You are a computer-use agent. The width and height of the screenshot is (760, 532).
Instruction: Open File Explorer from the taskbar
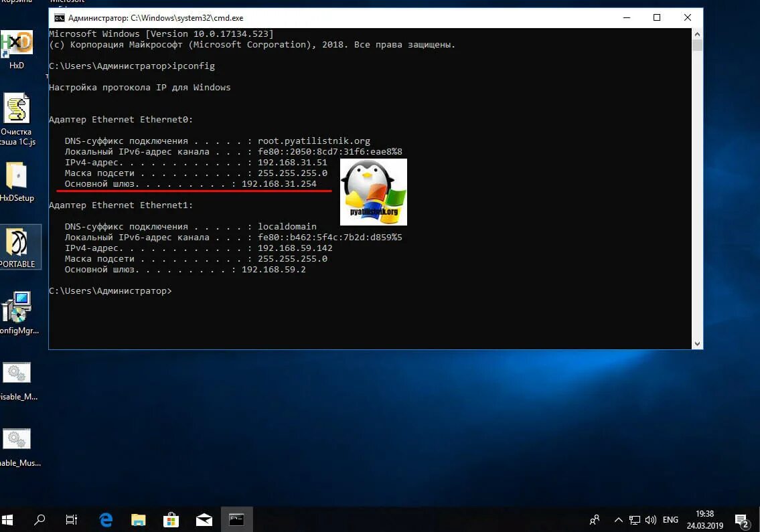click(x=138, y=520)
